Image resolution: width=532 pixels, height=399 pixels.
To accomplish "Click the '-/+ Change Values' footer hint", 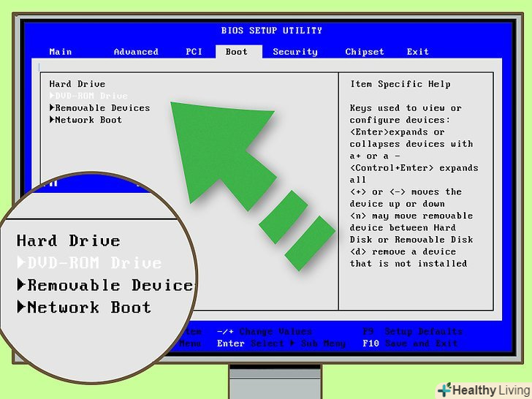I will click(265, 331).
